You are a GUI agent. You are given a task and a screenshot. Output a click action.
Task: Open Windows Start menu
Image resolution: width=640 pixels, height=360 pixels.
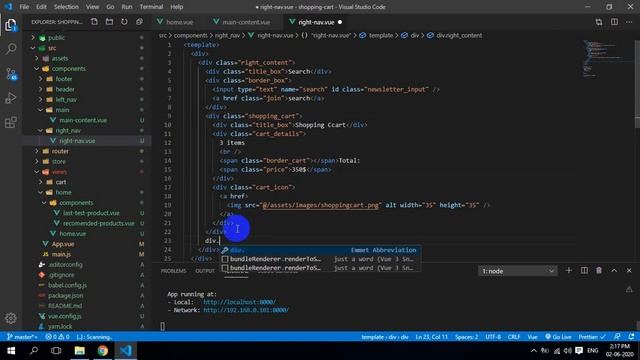pyautogui.click(x=11, y=351)
